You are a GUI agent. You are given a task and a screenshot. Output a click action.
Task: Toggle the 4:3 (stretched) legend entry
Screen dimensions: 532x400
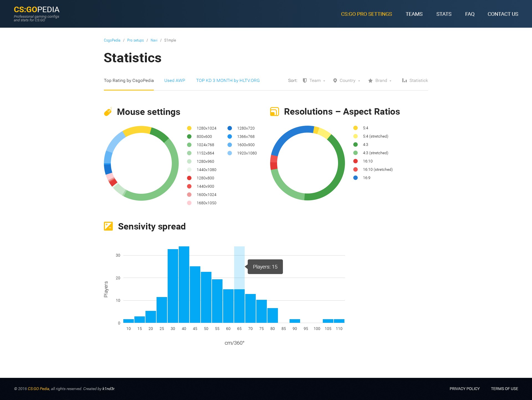(x=375, y=153)
